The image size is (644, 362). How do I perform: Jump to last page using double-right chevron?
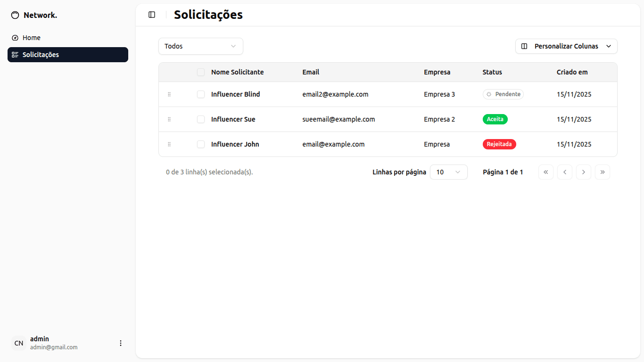(602, 172)
